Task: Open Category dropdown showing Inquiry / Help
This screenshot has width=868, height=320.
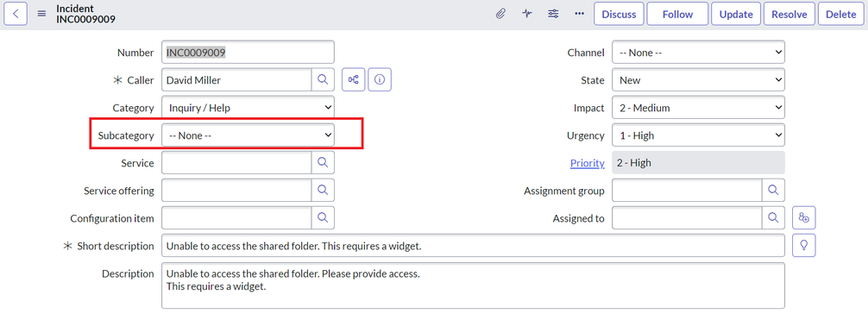Action: 248,108
